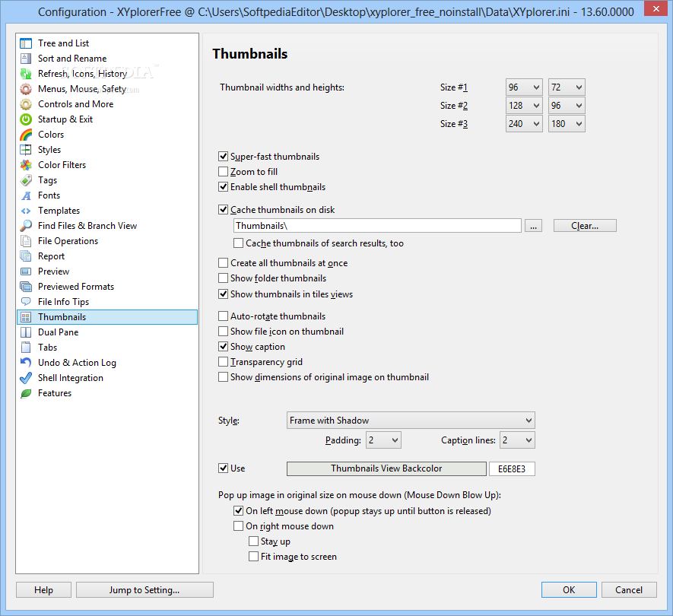Click the Sort and Rename icon
Viewport: 673px width, 616px height.
pos(26,59)
